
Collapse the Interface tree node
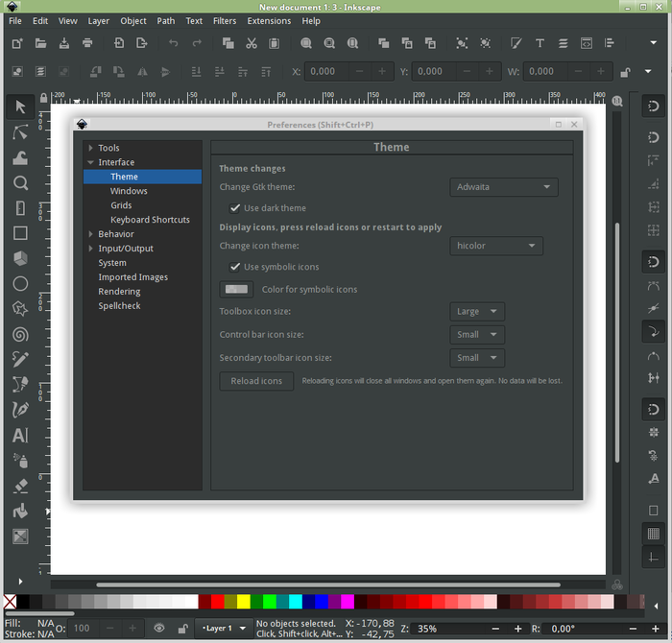[90, 162]
